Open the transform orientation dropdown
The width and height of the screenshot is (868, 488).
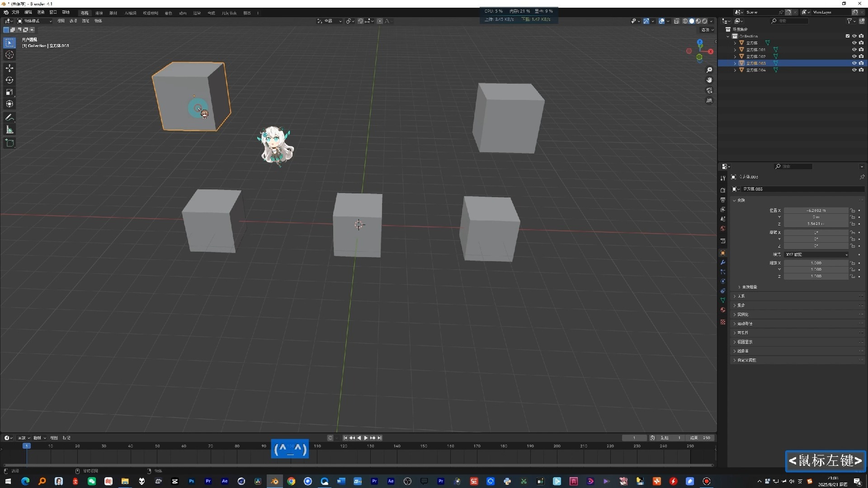tap(329, 21)
